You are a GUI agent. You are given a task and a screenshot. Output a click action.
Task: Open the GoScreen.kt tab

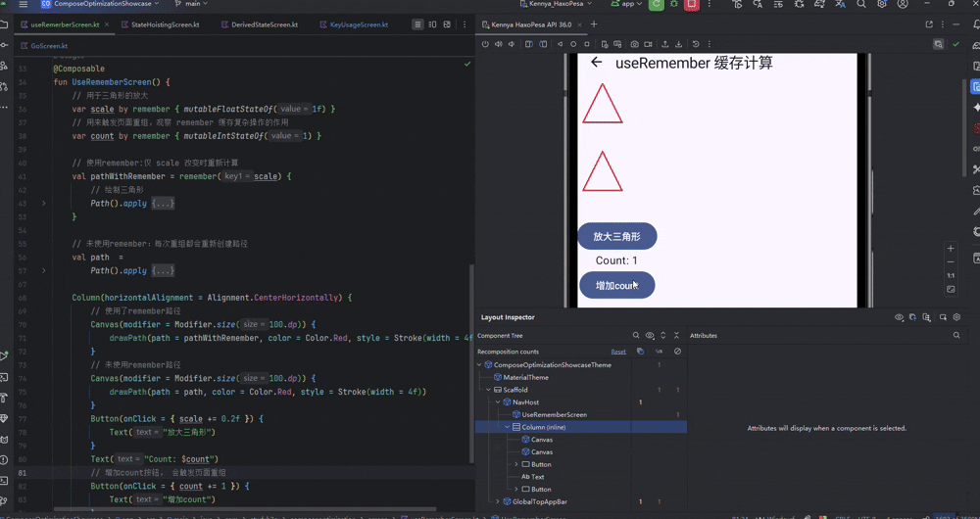pos(44,46)
